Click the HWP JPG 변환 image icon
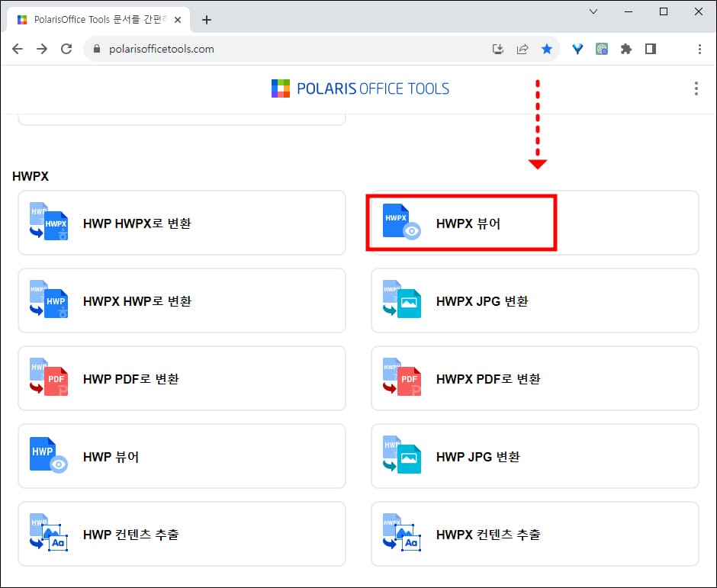 coord(401,455)
